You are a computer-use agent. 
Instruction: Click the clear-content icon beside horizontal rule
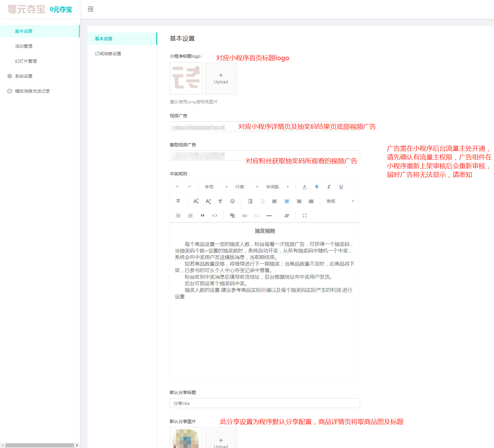click(287, 216)
